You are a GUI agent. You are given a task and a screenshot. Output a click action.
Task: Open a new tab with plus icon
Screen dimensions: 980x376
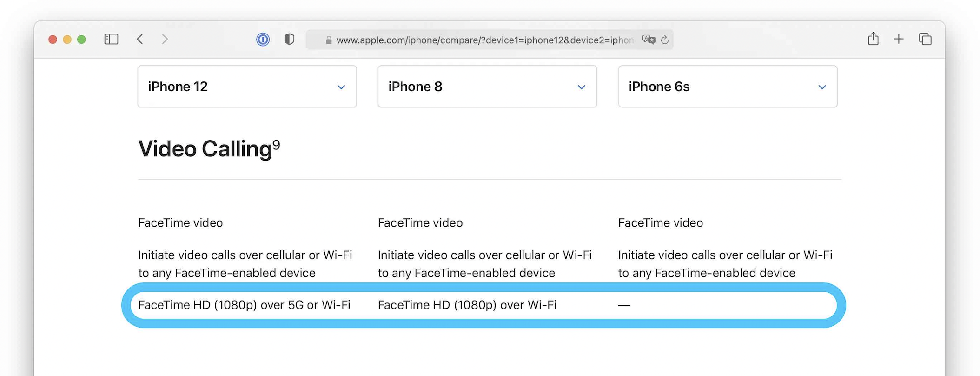click(x=899, y=39)
